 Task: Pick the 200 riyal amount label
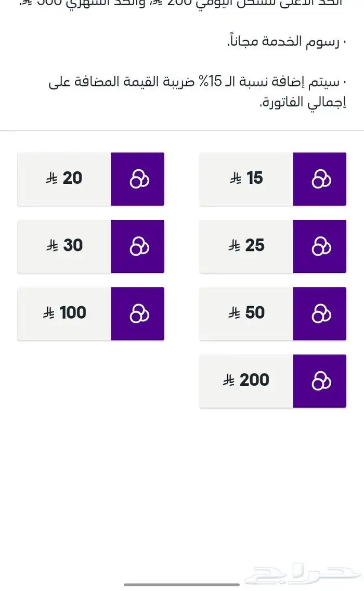(x=247, y=381)
